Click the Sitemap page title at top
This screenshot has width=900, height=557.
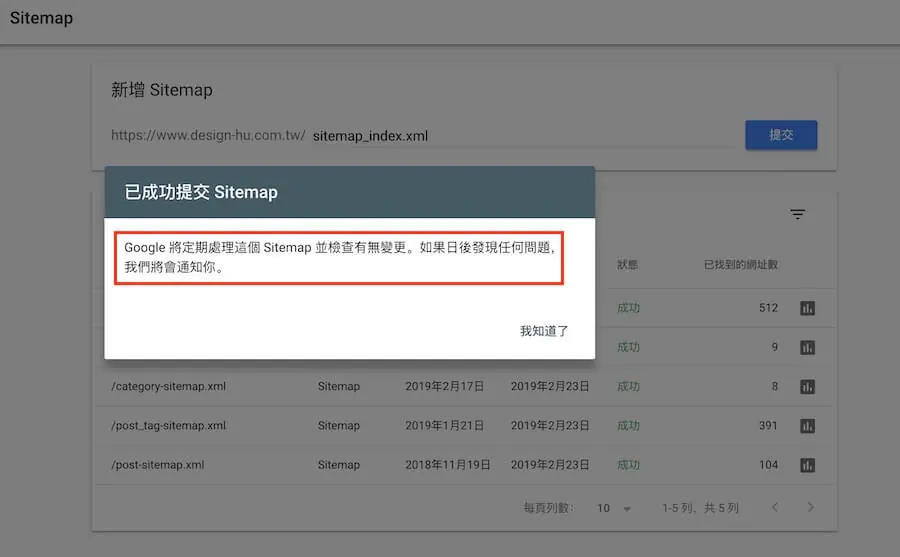click(41, 18)
